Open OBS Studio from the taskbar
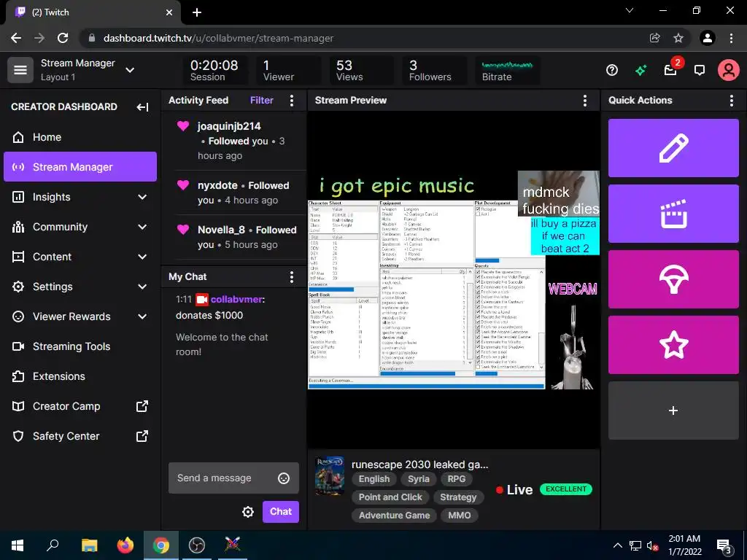The width and height of the screenshot is (747, 560). [196, 545]
